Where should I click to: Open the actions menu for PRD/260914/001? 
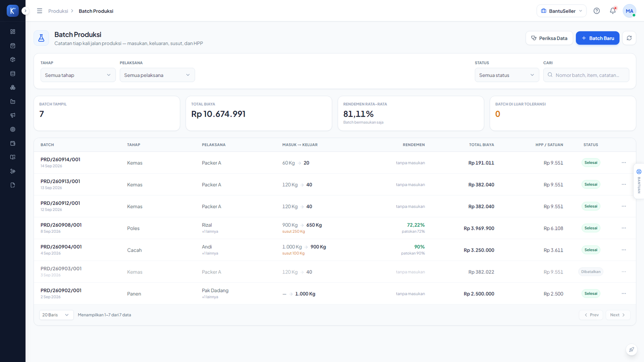click(x=623, y=163)
